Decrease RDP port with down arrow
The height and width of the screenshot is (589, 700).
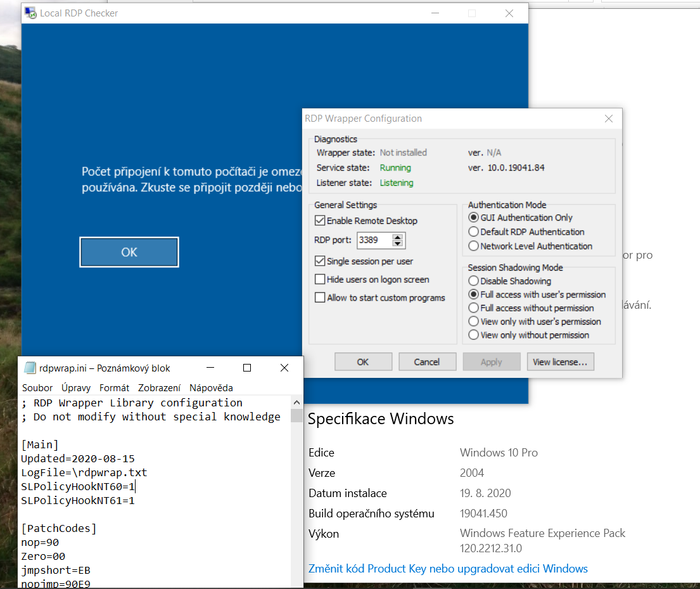397,243
